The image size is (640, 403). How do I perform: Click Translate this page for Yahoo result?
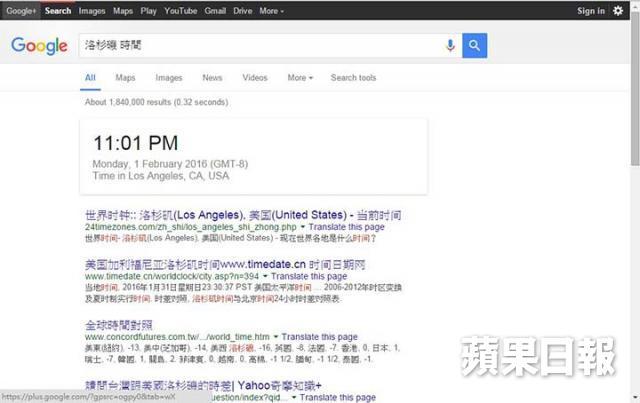pyautogui.click(x=338, y=397)
